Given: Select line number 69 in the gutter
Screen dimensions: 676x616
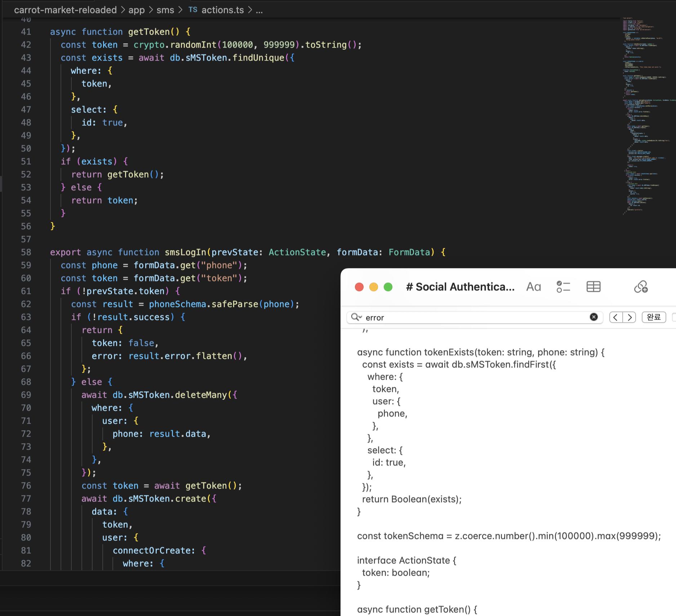Looking at the screenshot, I should pyautogui.click(x=26, y=395).
